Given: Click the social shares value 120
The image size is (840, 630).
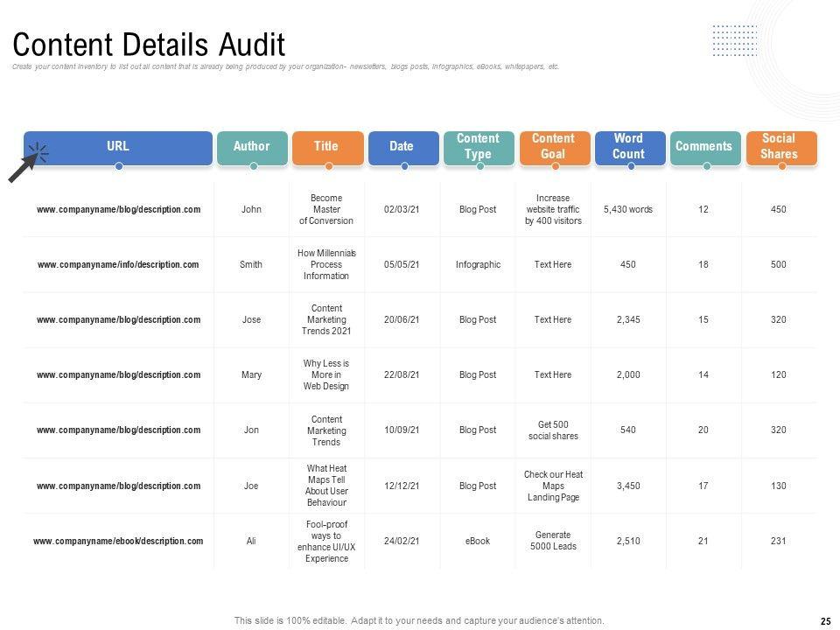Looking at the screenshot, I should pyautogui.click(x=779, y=375).
